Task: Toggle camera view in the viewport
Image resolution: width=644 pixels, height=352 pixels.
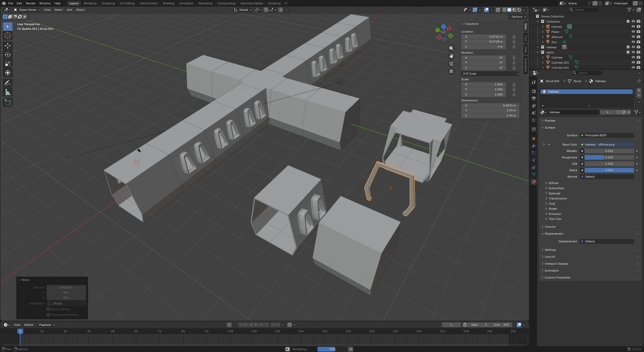Action: point(451,64)
